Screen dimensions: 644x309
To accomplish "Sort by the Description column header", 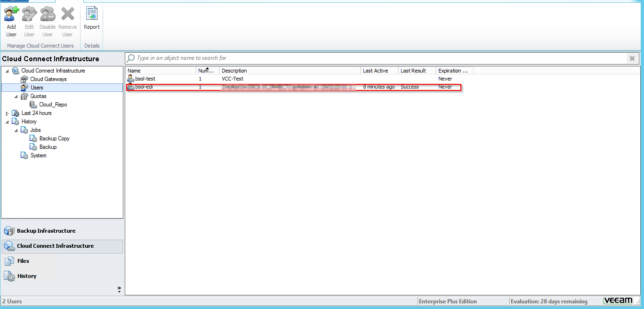I will point(290,71).
